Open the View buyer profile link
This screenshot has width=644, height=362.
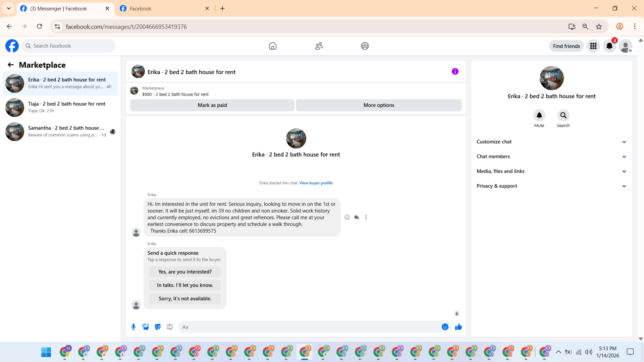[316, 183]
